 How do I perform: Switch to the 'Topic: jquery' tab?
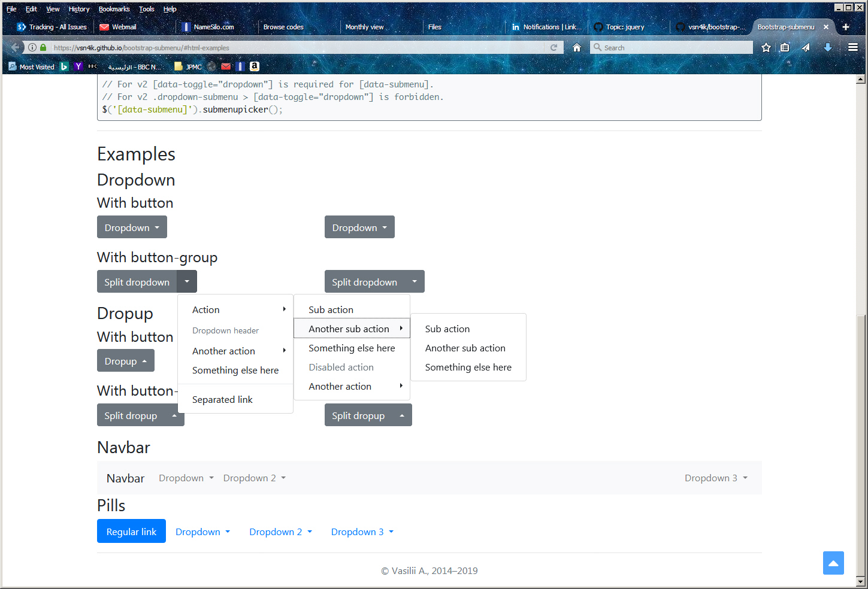pyautogui.click(x=624, y=27)
